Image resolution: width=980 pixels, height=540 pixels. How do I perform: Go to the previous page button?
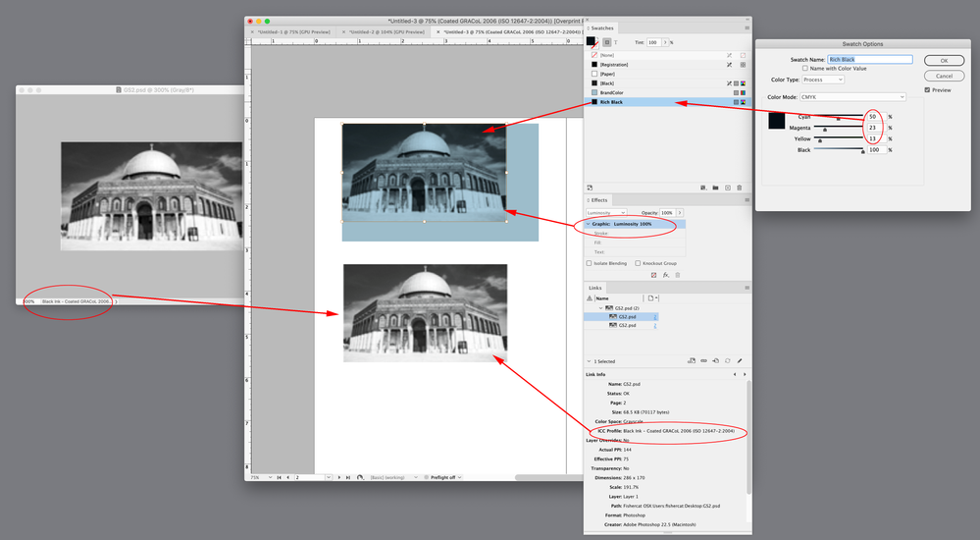288,477
